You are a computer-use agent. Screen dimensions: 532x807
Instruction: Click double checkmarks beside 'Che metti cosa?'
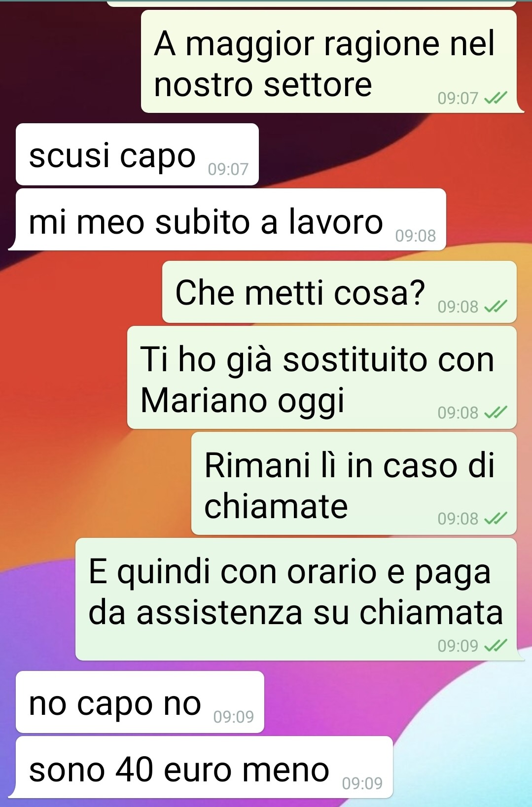click(x=495, y=307)
